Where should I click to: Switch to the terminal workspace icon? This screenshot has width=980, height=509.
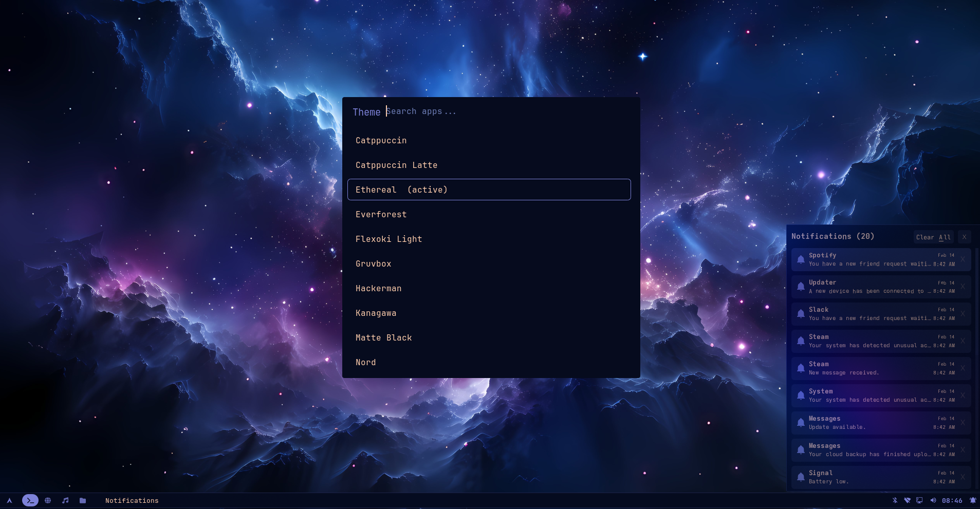pyautogui.click(x=30, y=500)
